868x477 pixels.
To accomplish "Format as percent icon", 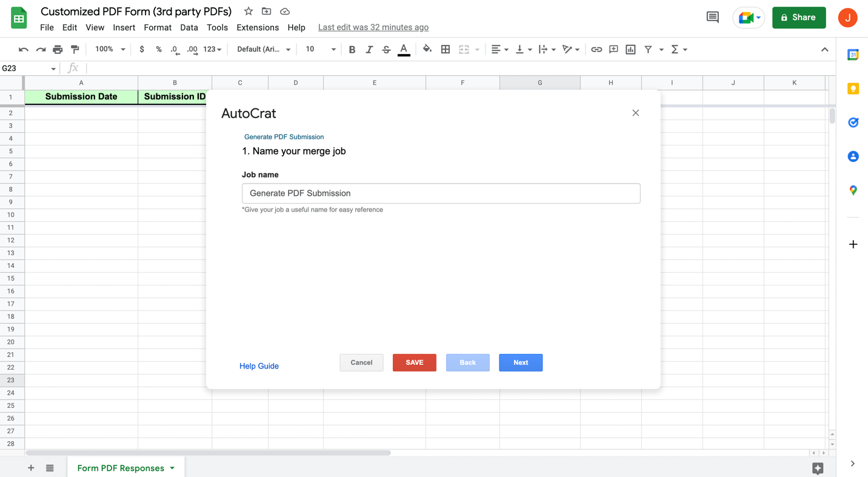I will 159,50.
